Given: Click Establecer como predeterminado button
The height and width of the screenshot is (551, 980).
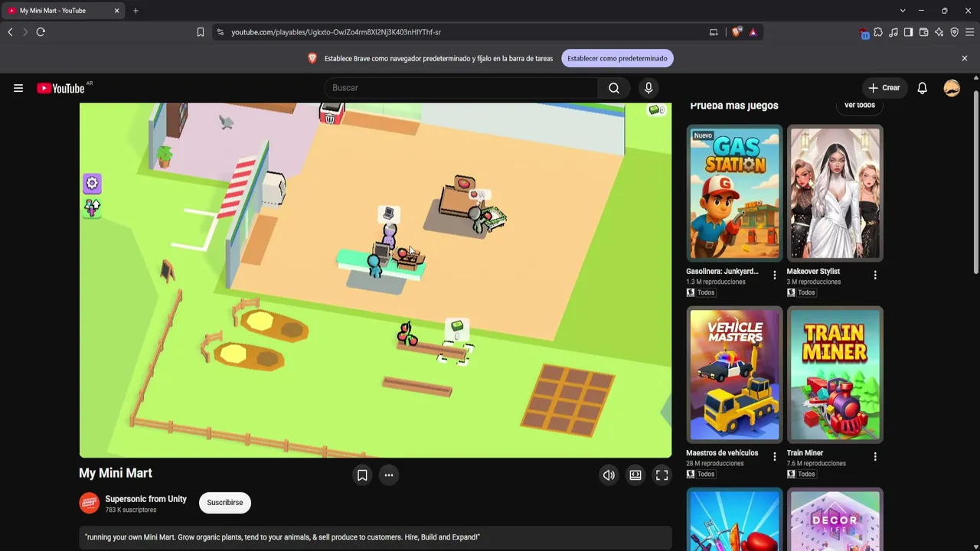Looking at the screenshot, I should point(617,58).
